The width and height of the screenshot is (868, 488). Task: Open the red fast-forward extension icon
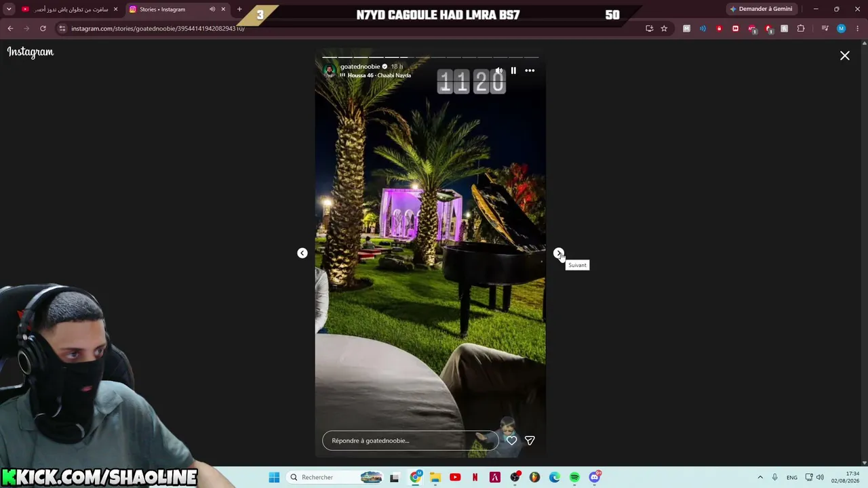tap(735, 28)
